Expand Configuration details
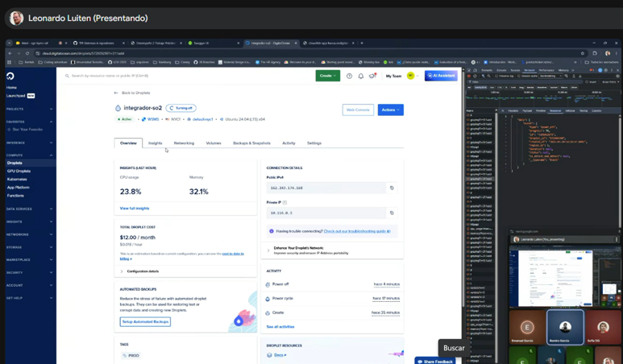Viewport: 623px width, 364px height. [139, 271]
